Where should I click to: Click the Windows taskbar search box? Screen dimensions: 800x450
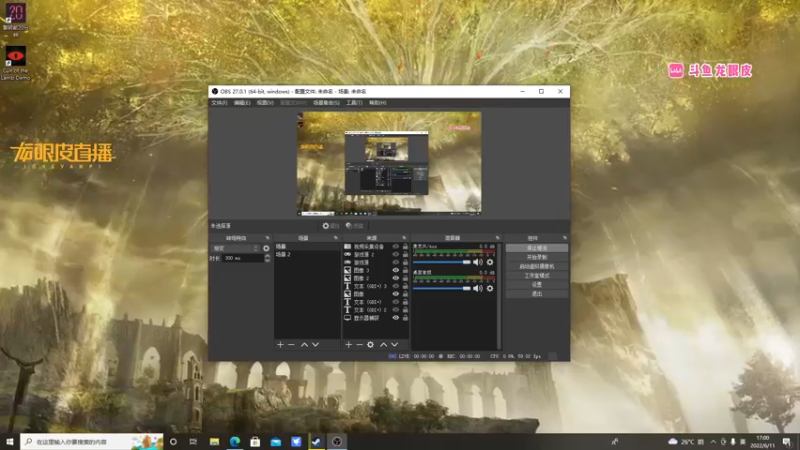pyautogui.click(x=92, y=442)
